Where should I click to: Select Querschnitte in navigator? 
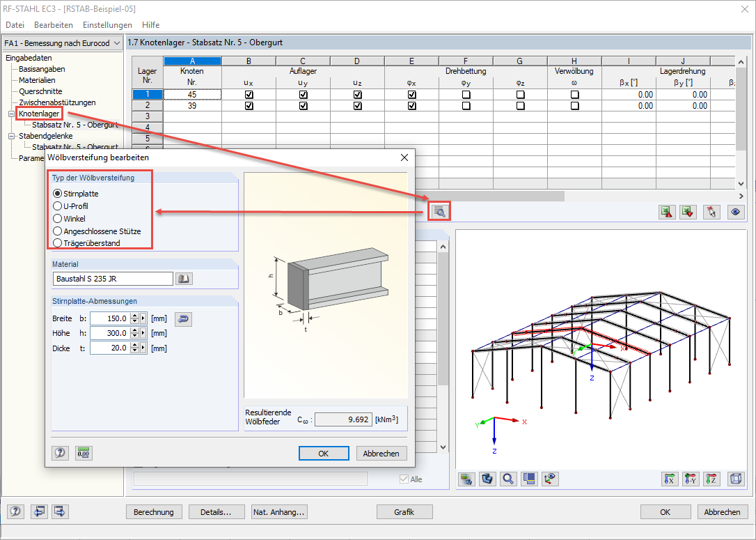click(40, 91)
